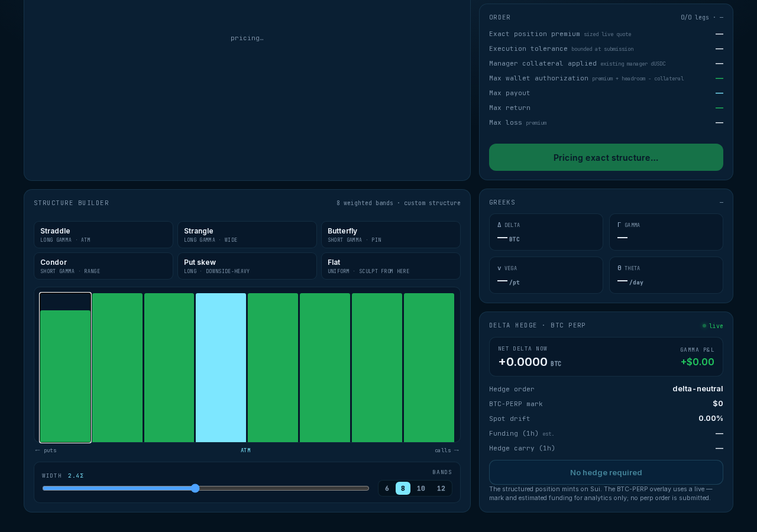Click the No hedge required button

pyautogui.click(x=606, y=472)
